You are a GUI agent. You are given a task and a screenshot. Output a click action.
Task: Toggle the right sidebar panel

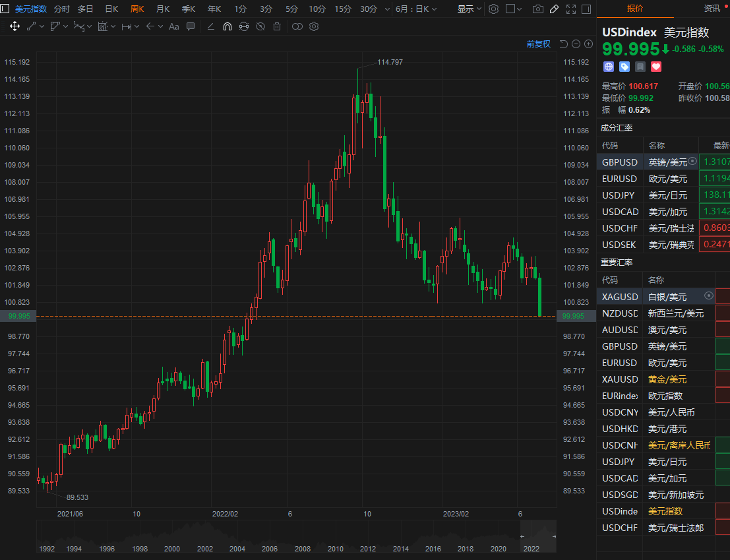[x=586, y=9]
